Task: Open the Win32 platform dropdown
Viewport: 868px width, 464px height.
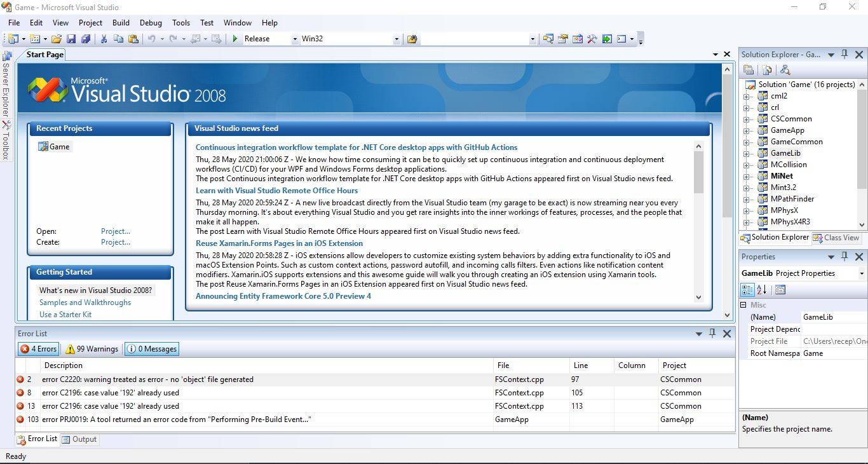Action: click(x=396, y=39)
